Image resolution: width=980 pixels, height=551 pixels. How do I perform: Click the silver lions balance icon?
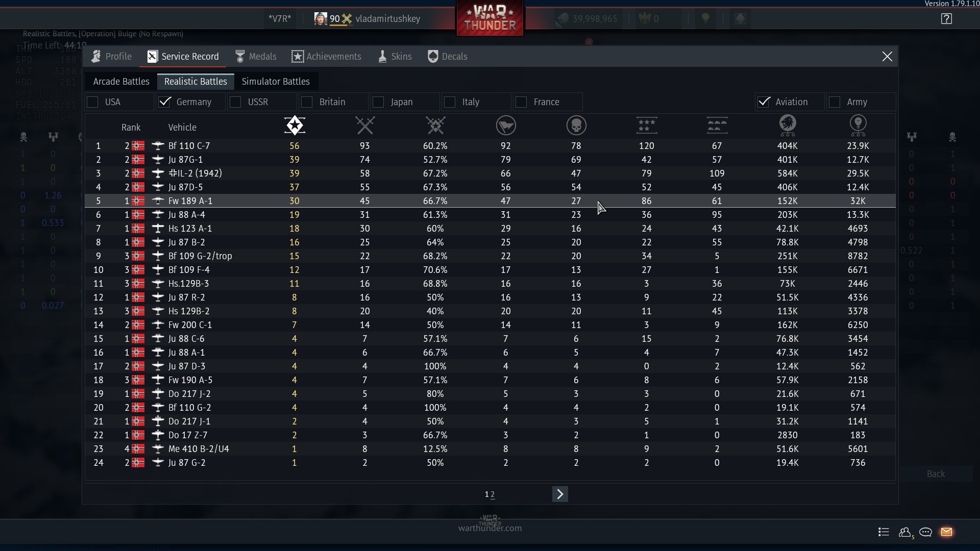(562, 19)
